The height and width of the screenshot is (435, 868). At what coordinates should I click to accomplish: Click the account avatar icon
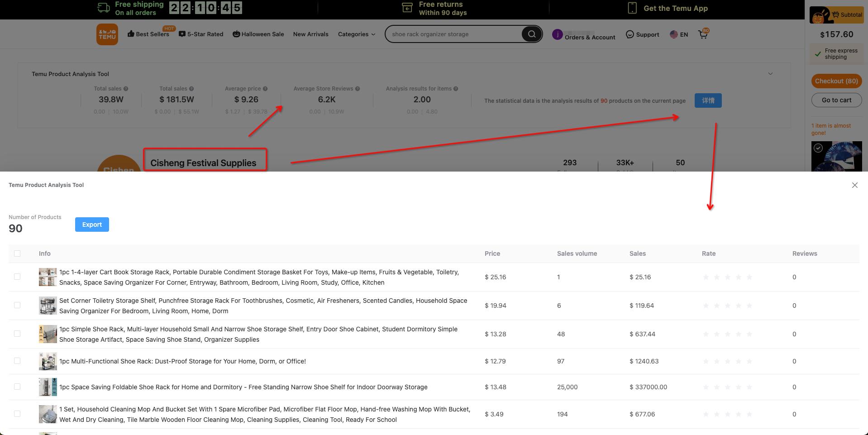(557, 34)
